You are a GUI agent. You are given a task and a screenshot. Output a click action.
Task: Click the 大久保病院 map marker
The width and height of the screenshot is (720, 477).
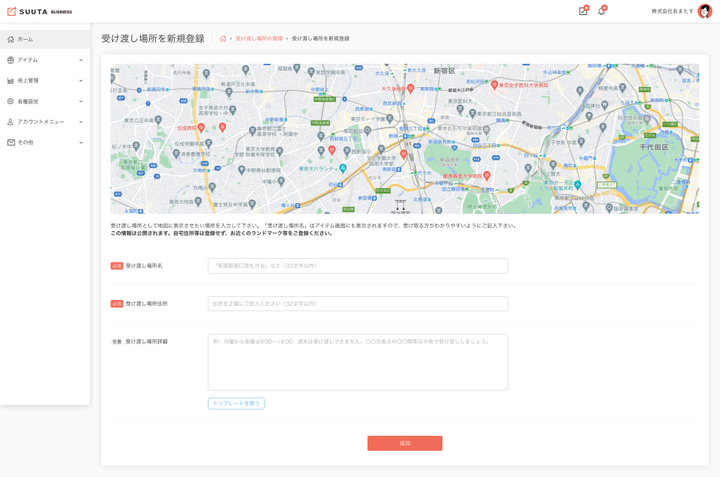(410, 89)
